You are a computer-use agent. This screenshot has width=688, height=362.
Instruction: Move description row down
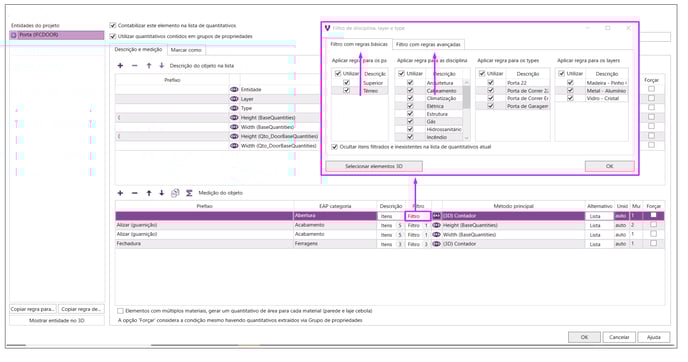pyautogui.click(x=161, y=65)
